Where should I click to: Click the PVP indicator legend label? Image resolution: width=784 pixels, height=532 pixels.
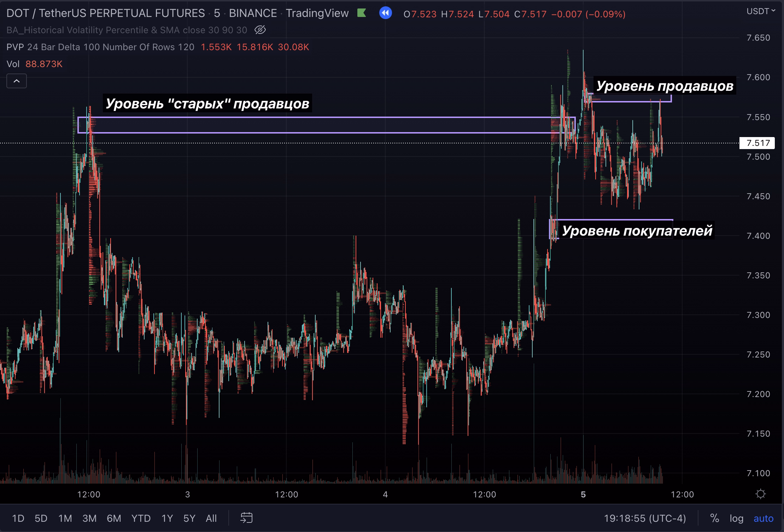tap(15, 47)
